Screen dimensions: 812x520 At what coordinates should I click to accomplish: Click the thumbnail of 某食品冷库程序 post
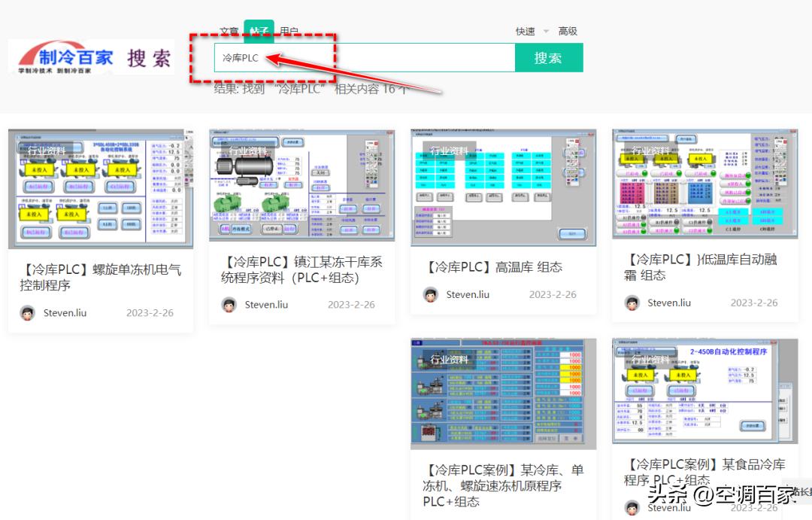tap(704, 393)
